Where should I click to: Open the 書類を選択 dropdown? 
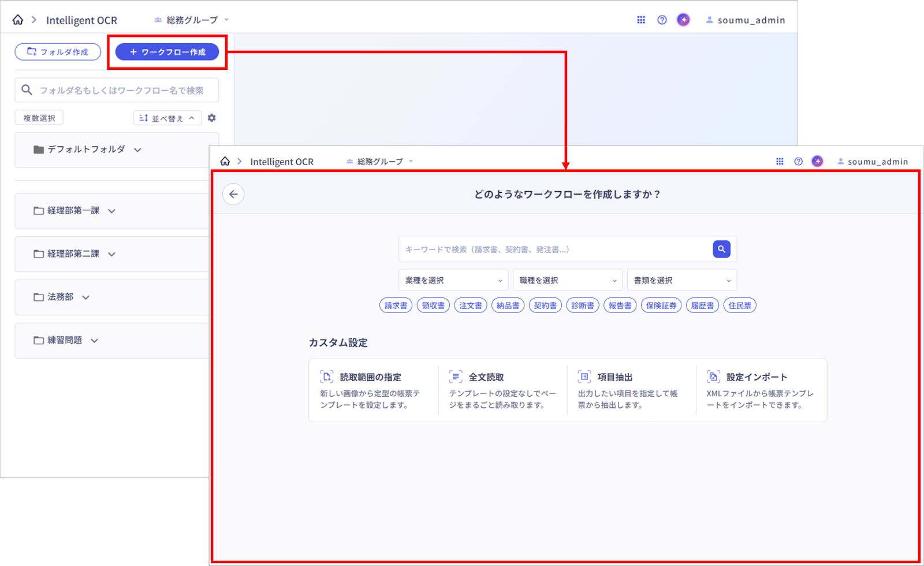[681, 280]
